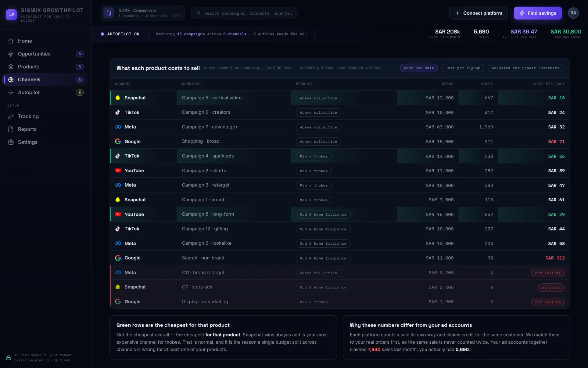The width and height of the screenshot is (588, 368).
Task: Click the Connect platform button
Action: (478, 13)
